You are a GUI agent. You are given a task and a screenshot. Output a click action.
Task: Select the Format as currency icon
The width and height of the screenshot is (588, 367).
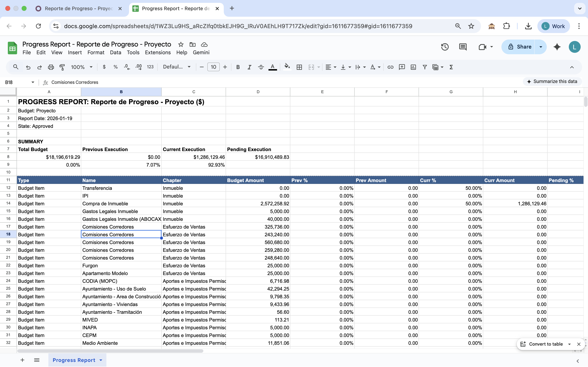104,67
